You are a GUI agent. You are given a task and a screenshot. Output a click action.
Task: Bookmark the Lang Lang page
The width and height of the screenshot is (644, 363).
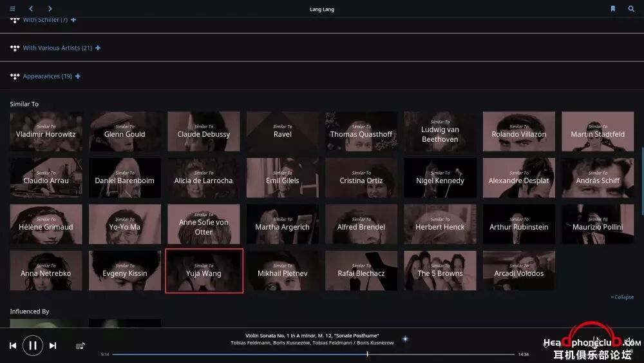click(613, 8)
